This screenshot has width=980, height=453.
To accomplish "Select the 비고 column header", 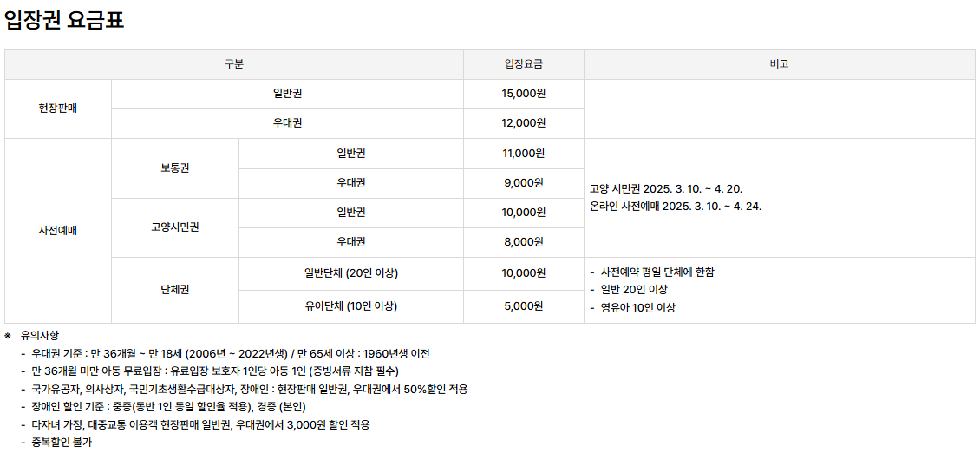I will (780, 64).
